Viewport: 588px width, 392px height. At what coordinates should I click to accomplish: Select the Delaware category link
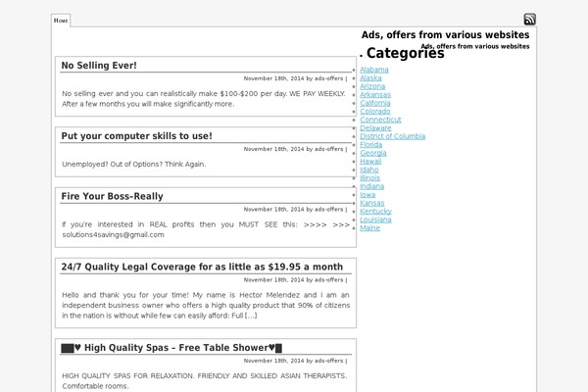click(375, 128)
